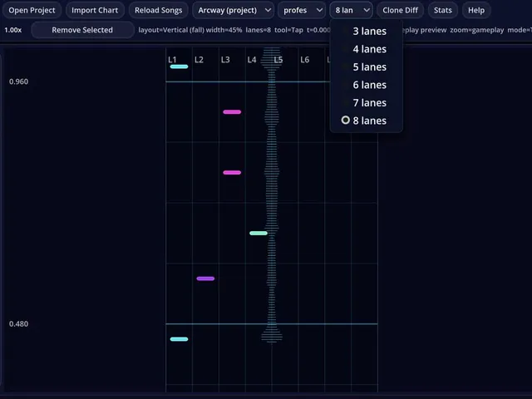Click the L2 lane header label
The width and height of the screenshot is (532, 399).
click(x=199, y=60)
